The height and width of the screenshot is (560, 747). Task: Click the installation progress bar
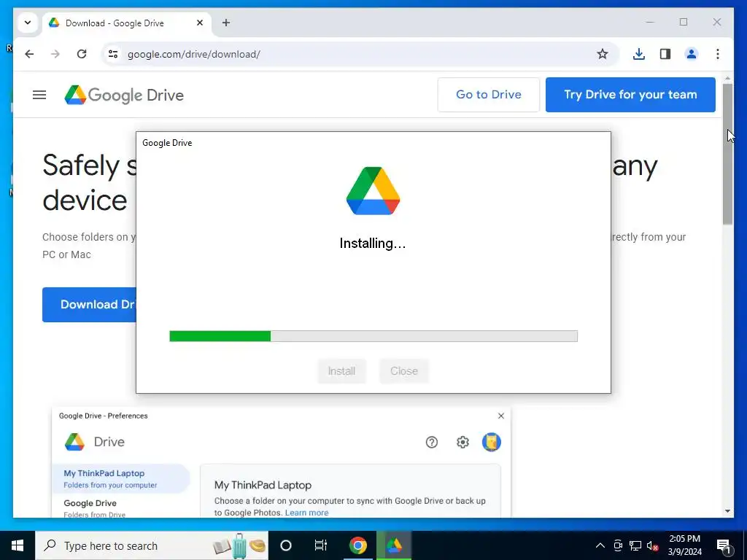pyautogui.click(x=373, y=336)
